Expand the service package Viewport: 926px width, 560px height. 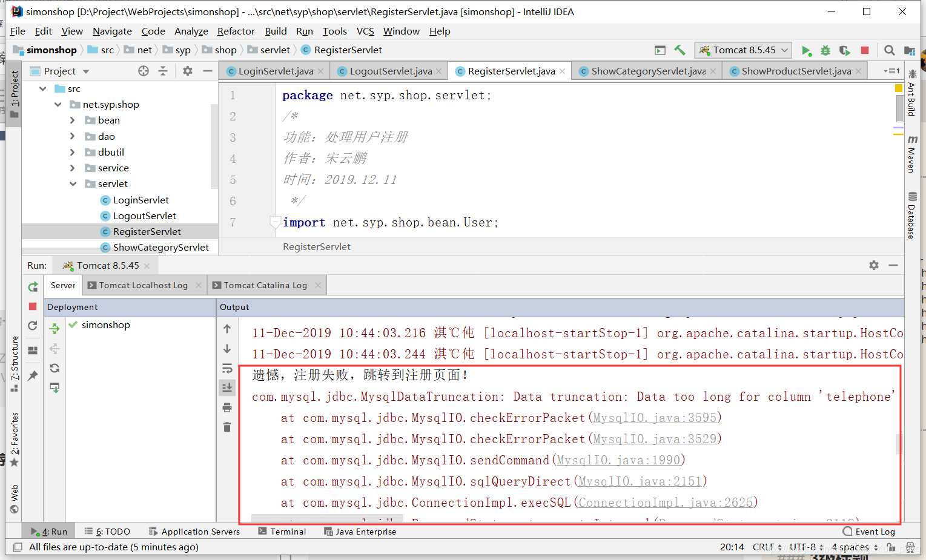tap(72, 168)
